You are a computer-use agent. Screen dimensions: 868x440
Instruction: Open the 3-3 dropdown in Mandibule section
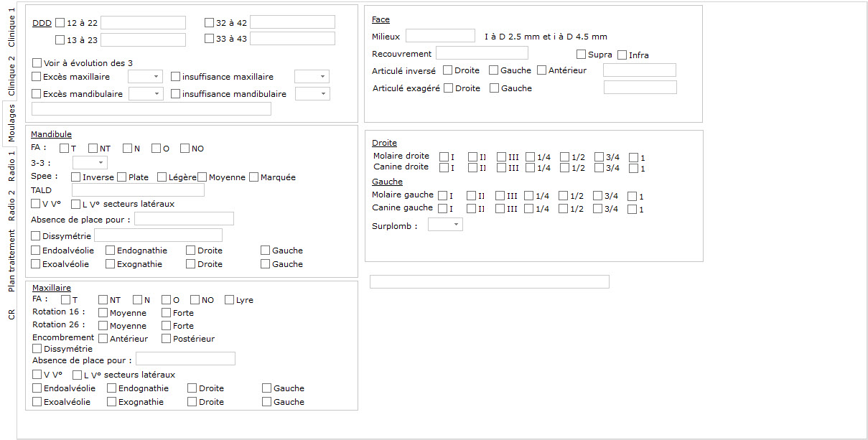[89, 162]
